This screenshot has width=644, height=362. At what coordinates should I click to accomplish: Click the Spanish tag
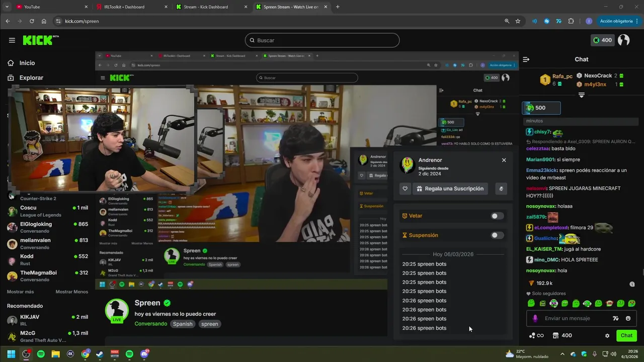point(183,324)
